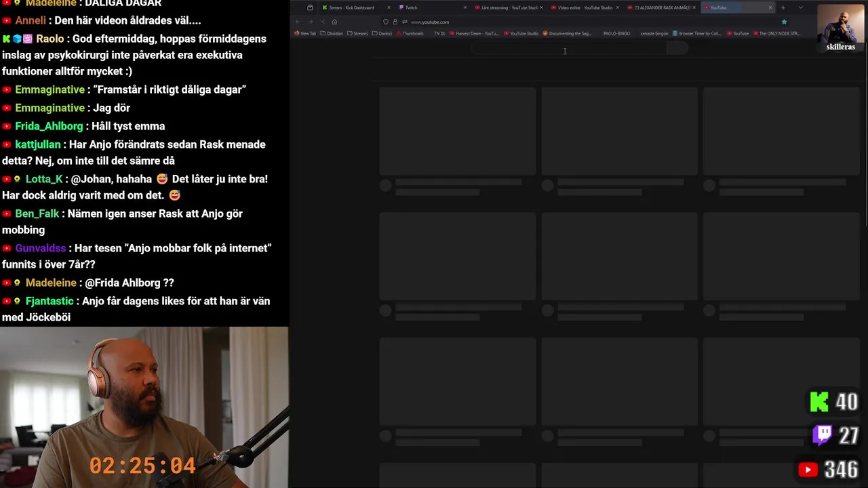The width and height of the screenshot is (868, 488).
Task: Open the Thumbnails bookmark
Action: (410, 33)
